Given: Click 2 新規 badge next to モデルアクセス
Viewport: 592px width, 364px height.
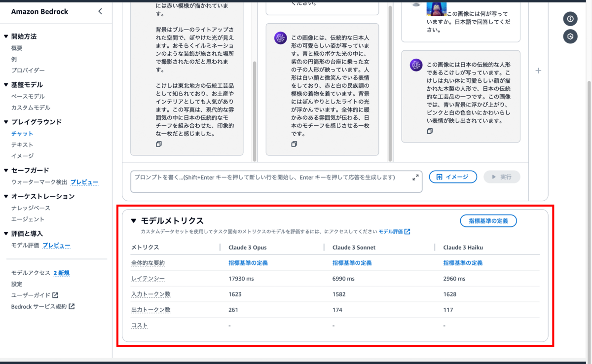Looking at the screenshot, I should pyautogui.click(x=62, y=273).
